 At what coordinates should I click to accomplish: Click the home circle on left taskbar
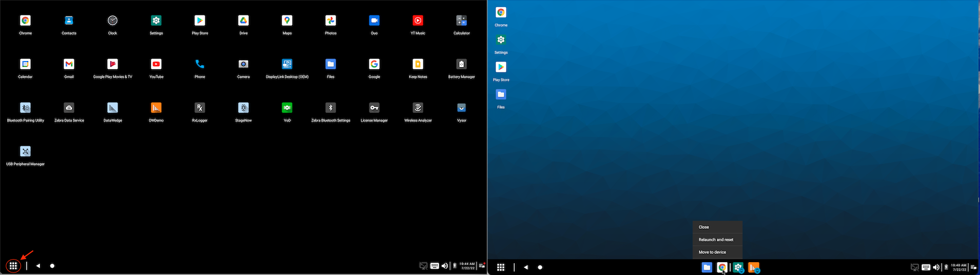tap(52, 266)
